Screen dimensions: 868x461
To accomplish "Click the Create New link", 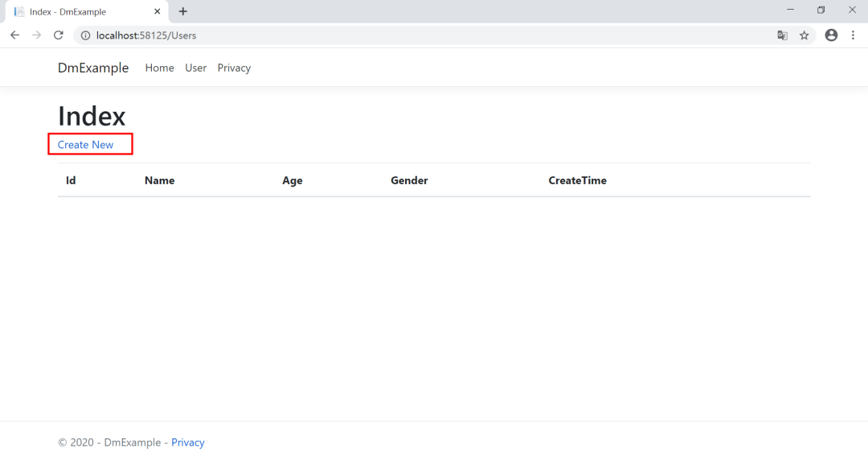I will (x=85, y=145).
